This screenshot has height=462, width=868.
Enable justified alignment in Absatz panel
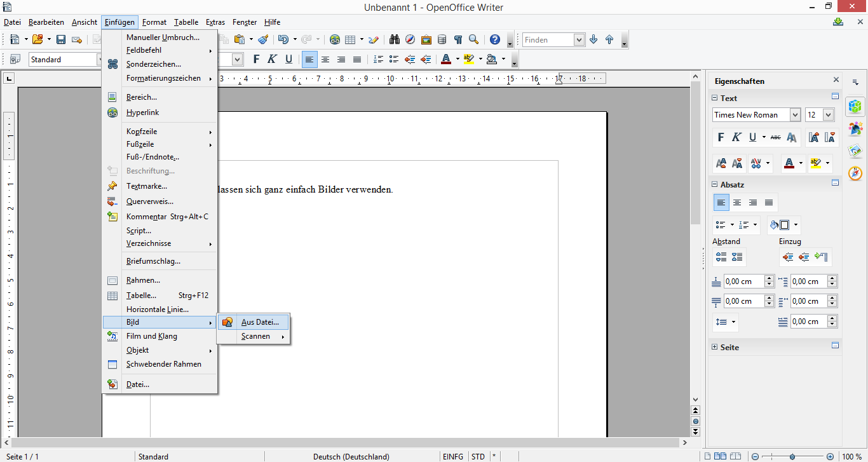tap(769, 203)
